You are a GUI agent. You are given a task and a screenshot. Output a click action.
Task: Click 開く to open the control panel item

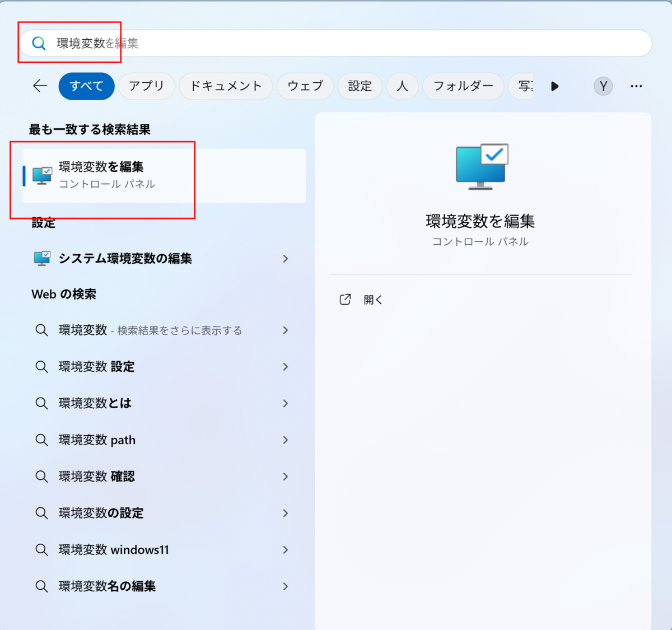tap(373, 300)
